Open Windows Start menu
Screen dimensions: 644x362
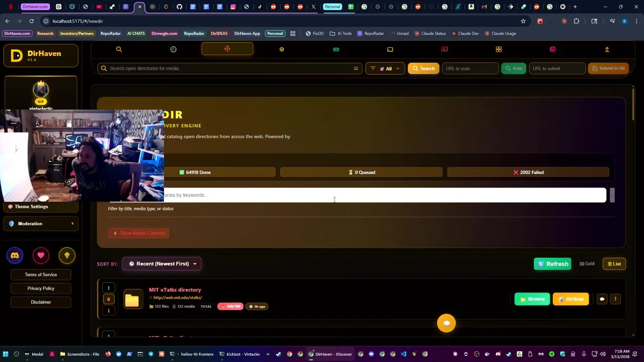coord(6,354)
